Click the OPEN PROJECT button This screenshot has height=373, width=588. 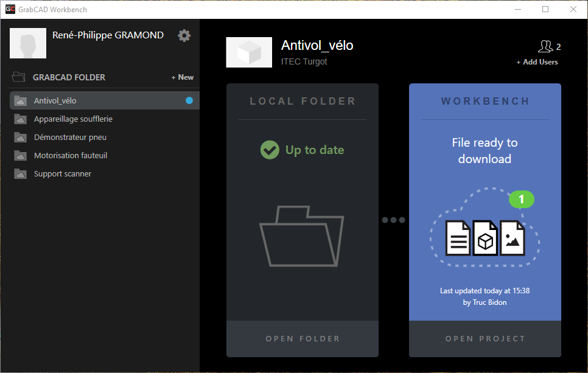[485, 338]
